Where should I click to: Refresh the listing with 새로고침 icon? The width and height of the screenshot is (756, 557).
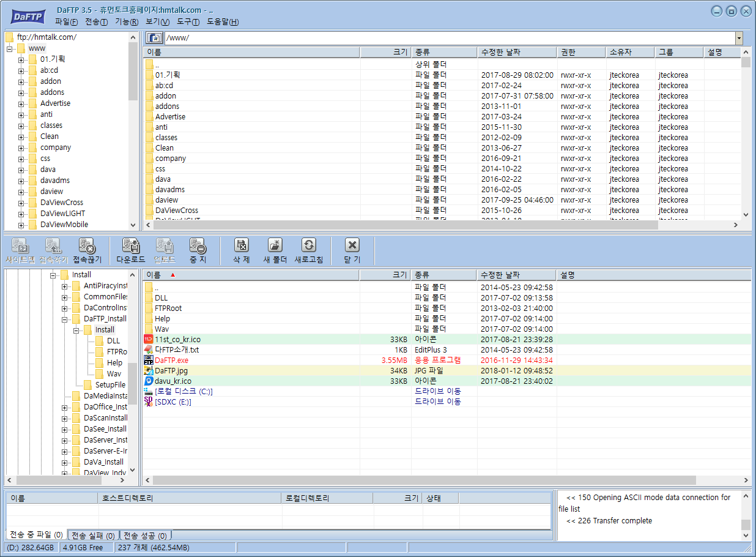click(309, 245)
